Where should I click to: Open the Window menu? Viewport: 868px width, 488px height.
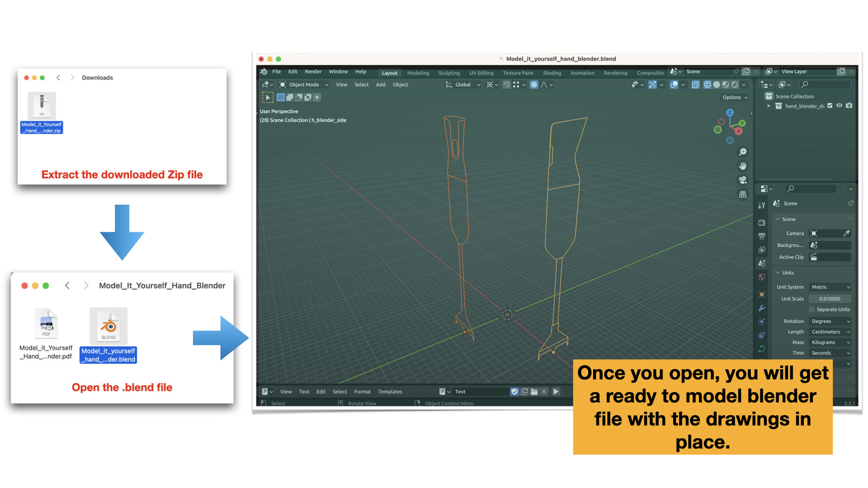click(x=338, y=72)
